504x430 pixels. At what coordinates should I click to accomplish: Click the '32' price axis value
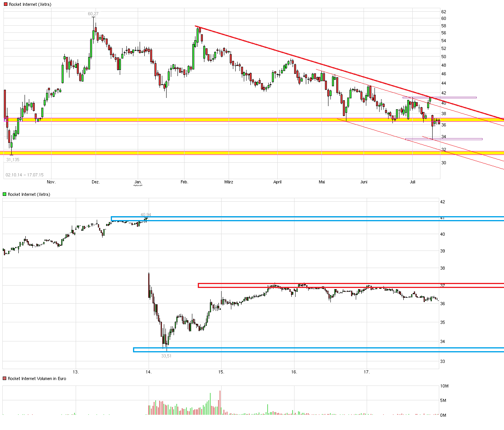tap(444, 149)
